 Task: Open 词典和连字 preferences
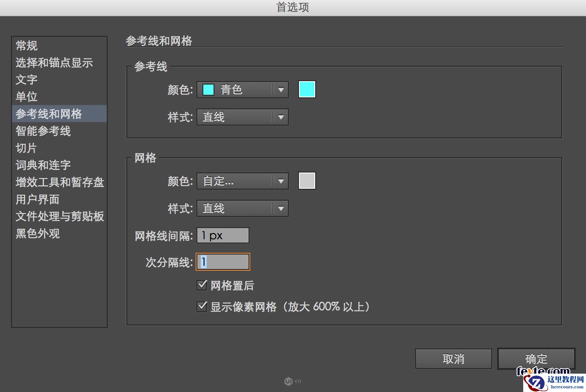coord(43,165)
